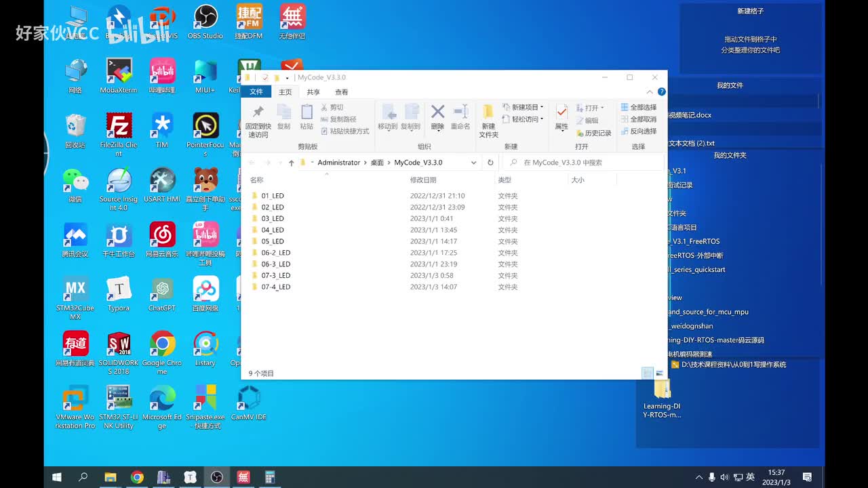Image resolution: width=868 pixels, height=488 pixels.
Task: Select the USART HMI desktop icon
Action: click(162, 185)
